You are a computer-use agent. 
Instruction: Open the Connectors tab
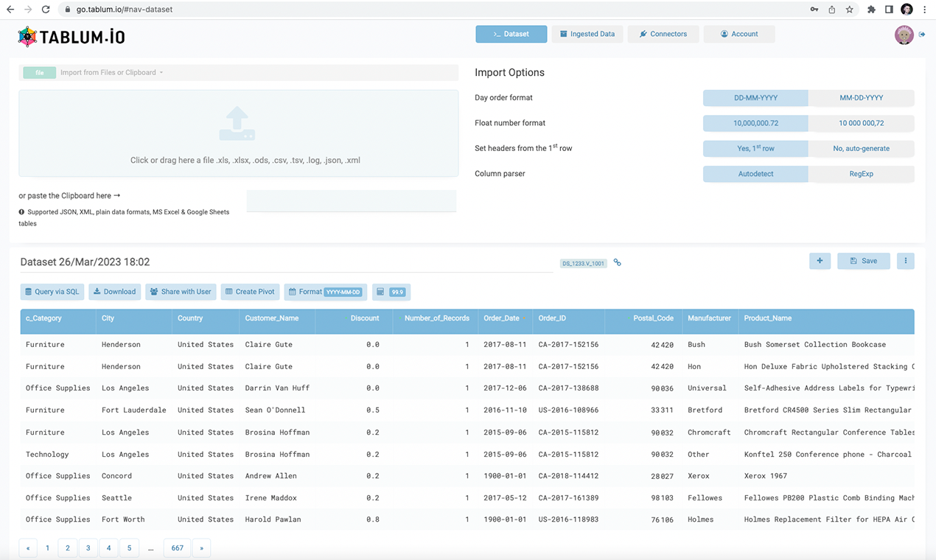pos(663,34)
